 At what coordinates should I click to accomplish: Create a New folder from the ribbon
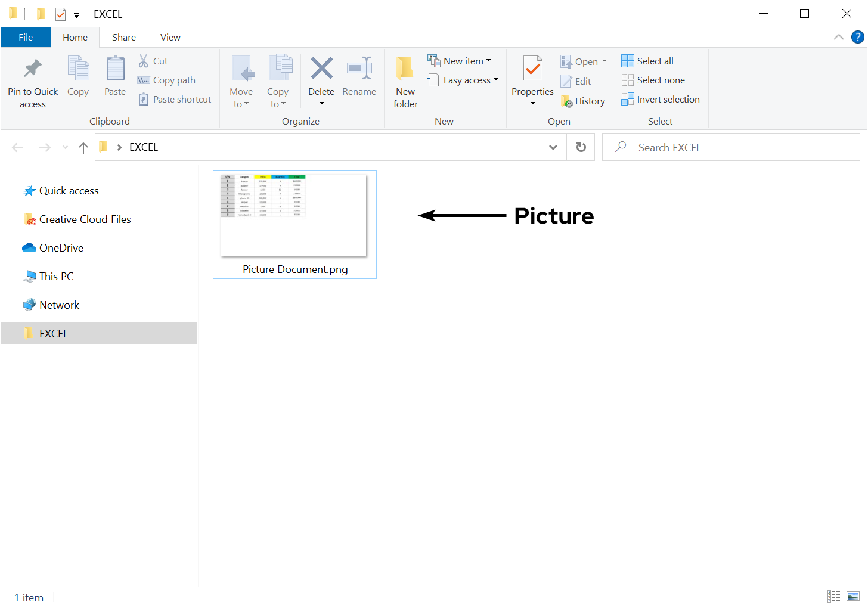[405, 80]
